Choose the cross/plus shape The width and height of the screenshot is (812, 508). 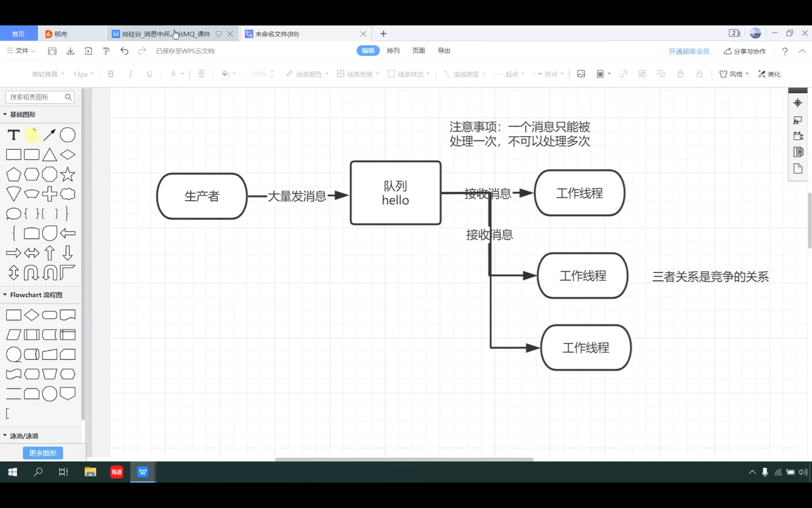point(49,194)
